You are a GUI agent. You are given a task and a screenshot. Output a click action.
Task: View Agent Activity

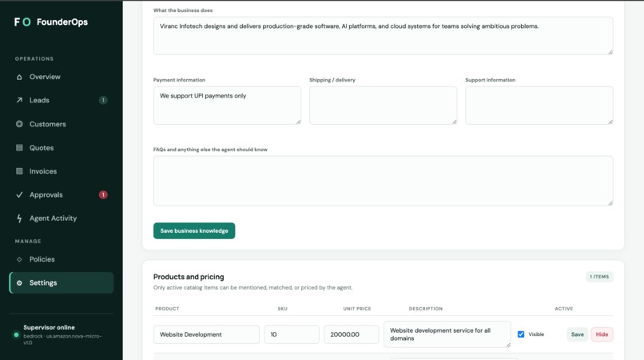(x=62, y=218)
